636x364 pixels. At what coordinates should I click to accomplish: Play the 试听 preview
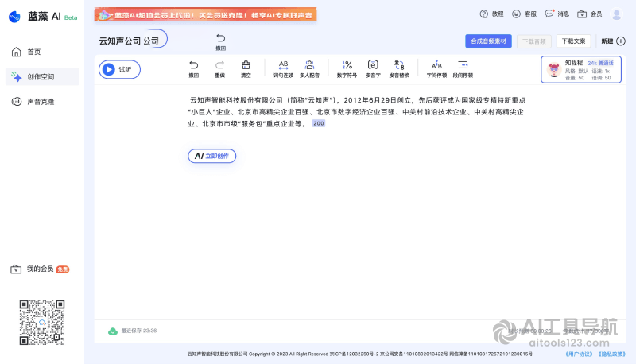(119, 69)
